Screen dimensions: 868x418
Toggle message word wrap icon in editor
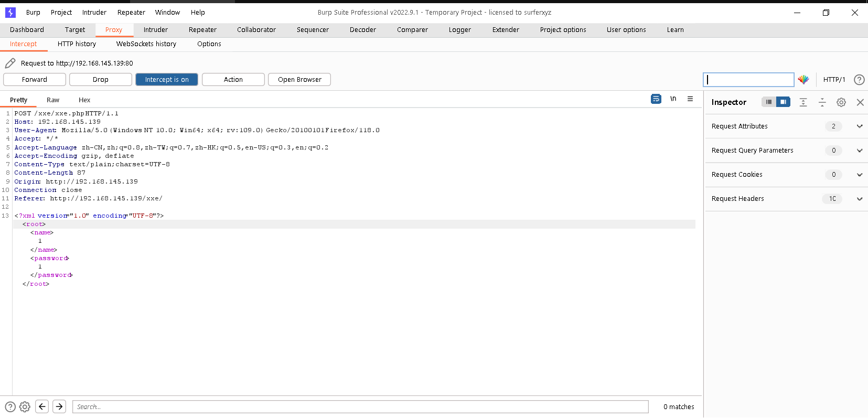[656, 99]
